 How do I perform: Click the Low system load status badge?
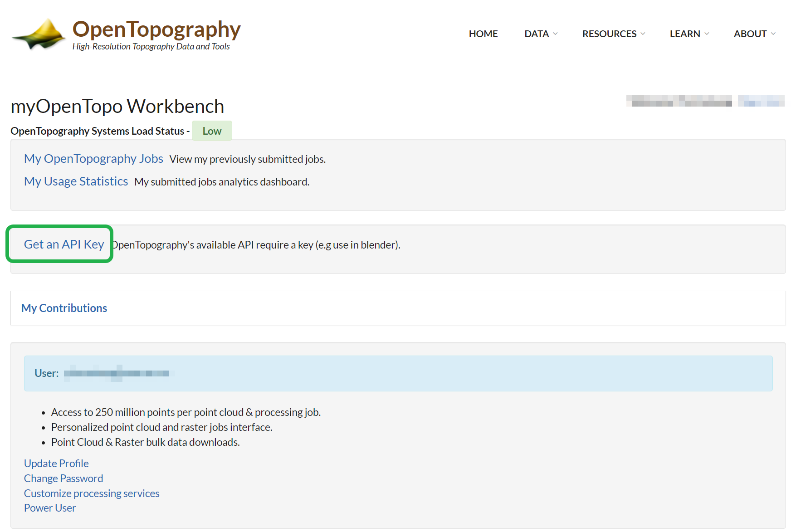[211, 131]
